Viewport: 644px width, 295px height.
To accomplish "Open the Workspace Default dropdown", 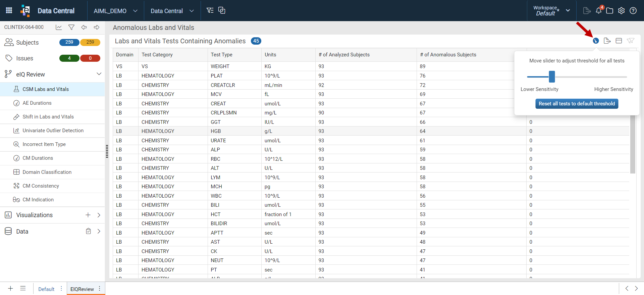I will [551, 11].
